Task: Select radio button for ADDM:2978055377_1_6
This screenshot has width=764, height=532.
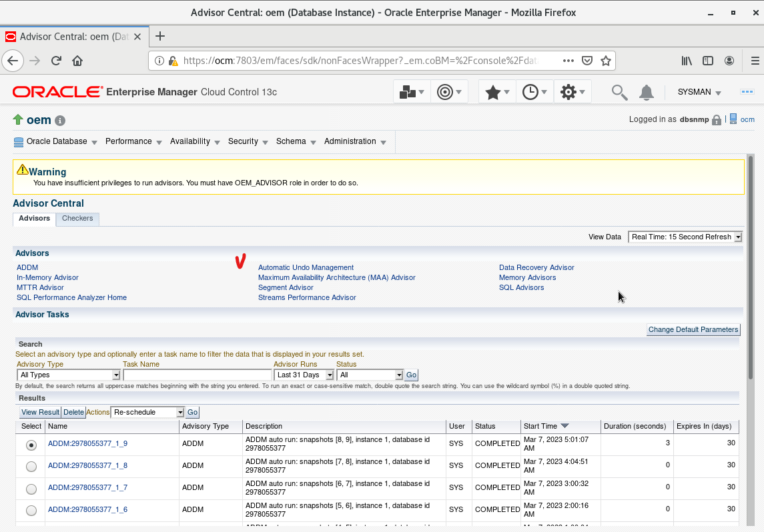Action: click(x=31, y=510)
